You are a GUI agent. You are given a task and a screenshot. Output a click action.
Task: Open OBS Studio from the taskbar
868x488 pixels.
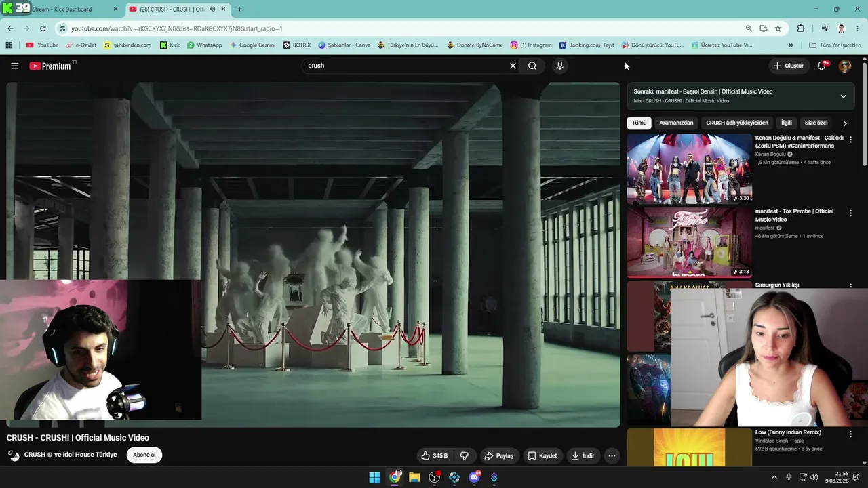(x=435, y=477)
